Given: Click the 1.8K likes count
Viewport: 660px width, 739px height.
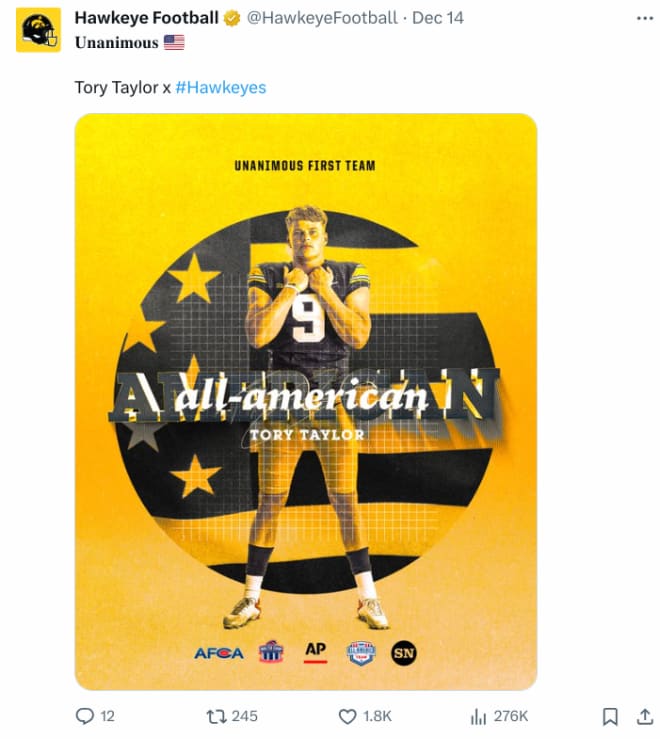Looking at the screenshot, I should click(377, 716).
